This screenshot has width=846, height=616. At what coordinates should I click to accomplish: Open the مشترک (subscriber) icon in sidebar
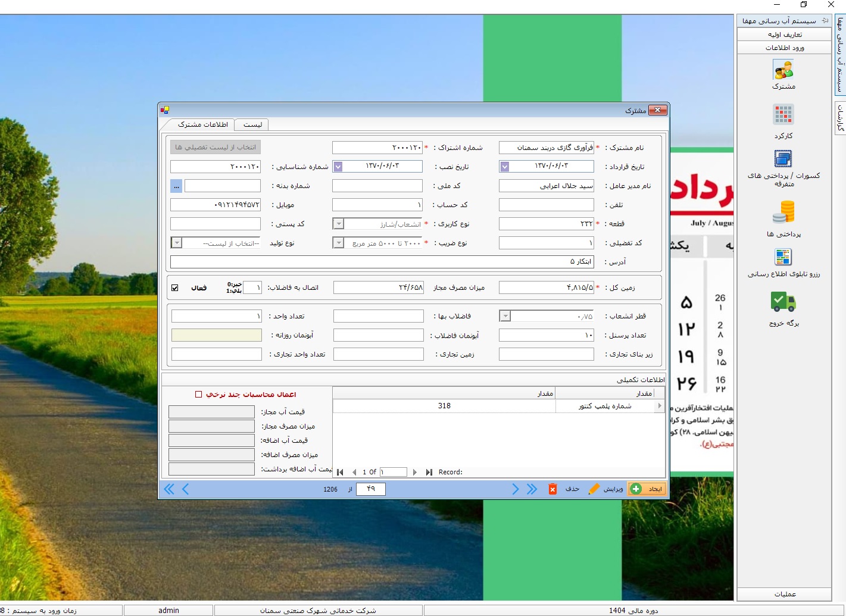[783, 71]
